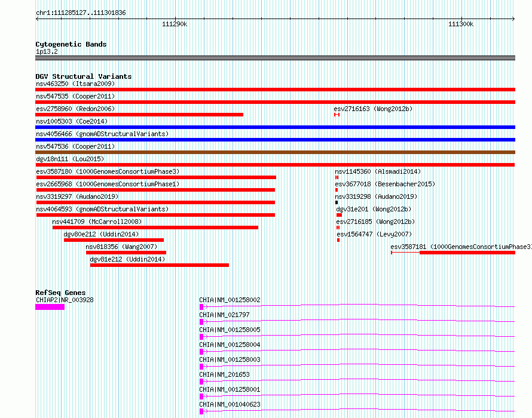
Task: Open variant esv2758960 (Redon2006)
Action: 75,109
